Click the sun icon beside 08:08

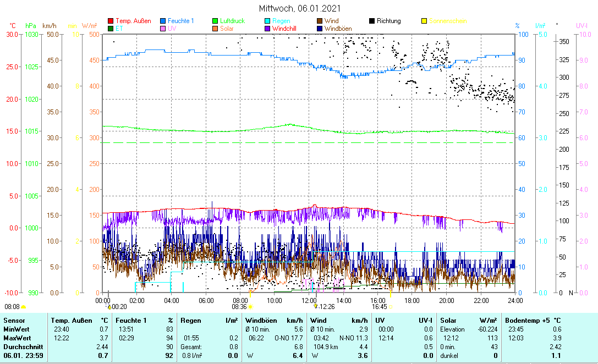[x=24, y=307]
